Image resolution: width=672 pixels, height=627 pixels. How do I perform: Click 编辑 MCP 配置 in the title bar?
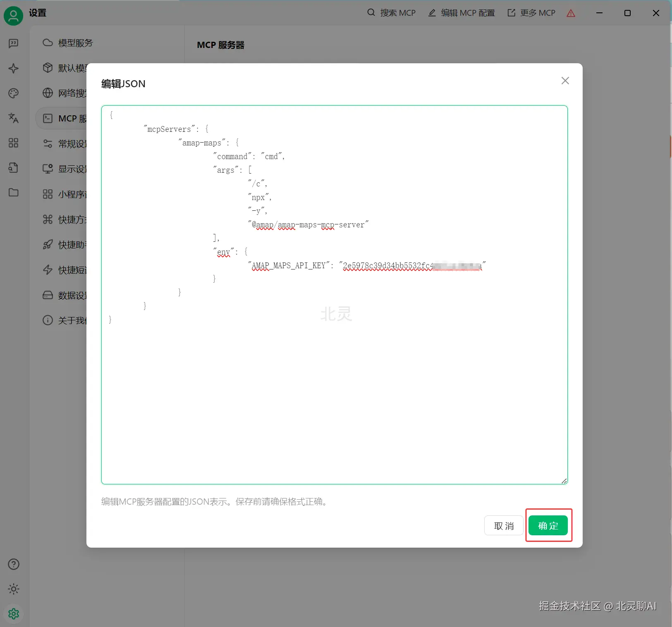(x=462, y=13)
